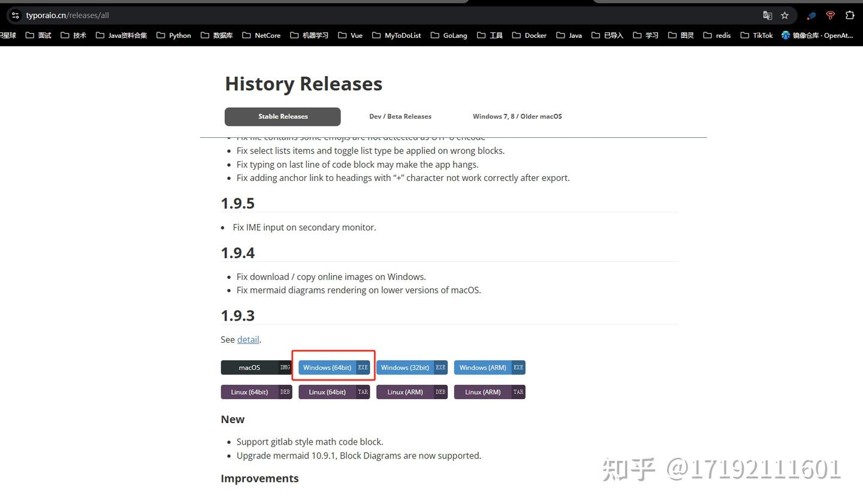Download the Windows (32bit) EXE installer

click(x=412, y=367)
